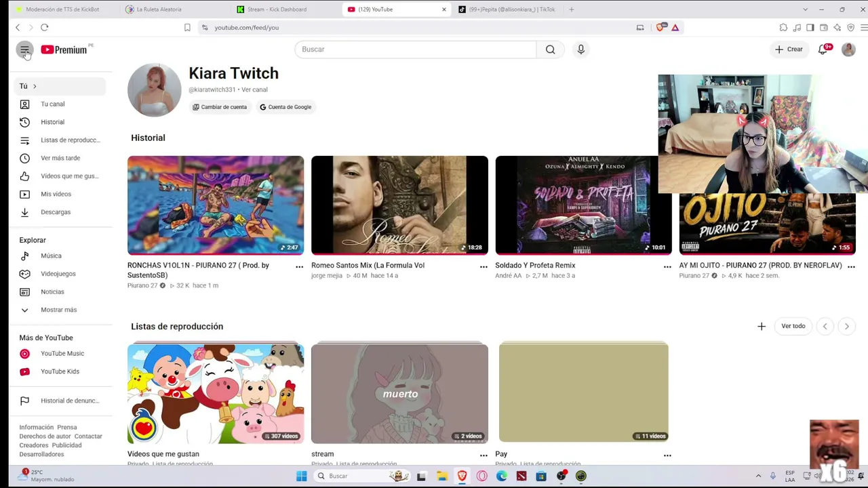Open Ver más tarde in sidebar
868x488 pixels.
[x=60, y=158]
